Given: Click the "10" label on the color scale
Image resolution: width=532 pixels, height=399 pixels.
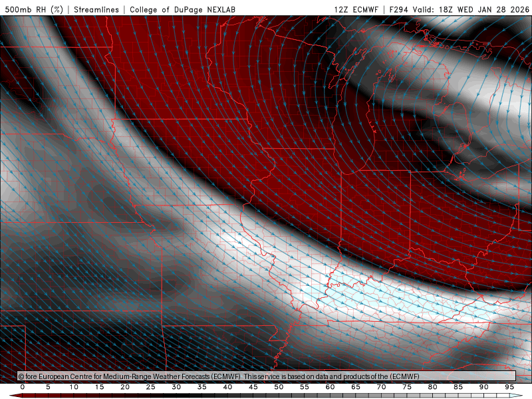Looking at the screenshot, I should coord(74,387).
